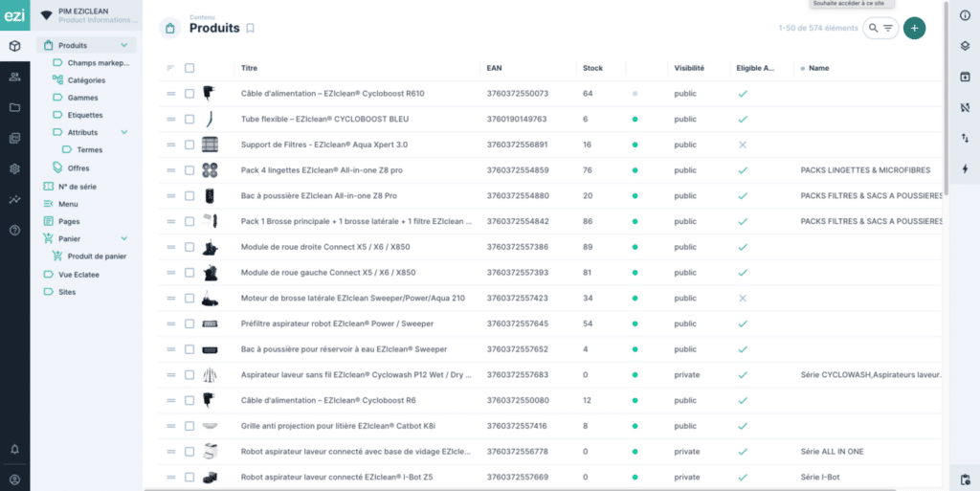The image size is (980, 491).
Task: Open the notifications bell icon
Action: (15, 449)
